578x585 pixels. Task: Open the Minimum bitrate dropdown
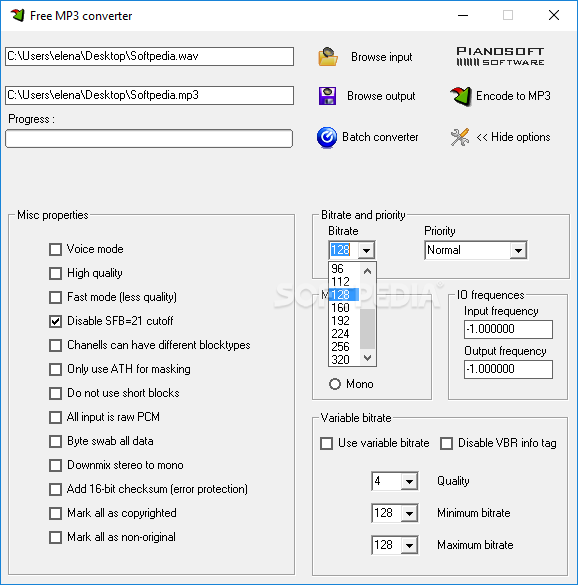click(409, 513)
